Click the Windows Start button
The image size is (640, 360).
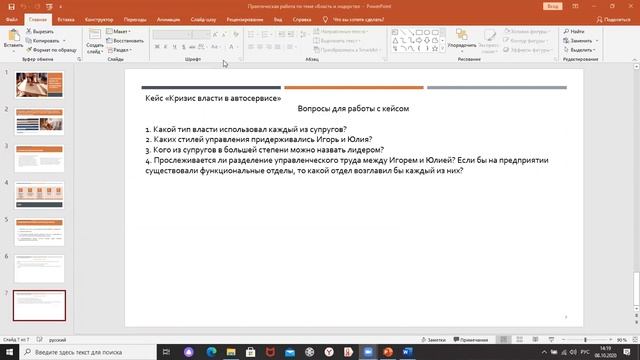point(9,352)
